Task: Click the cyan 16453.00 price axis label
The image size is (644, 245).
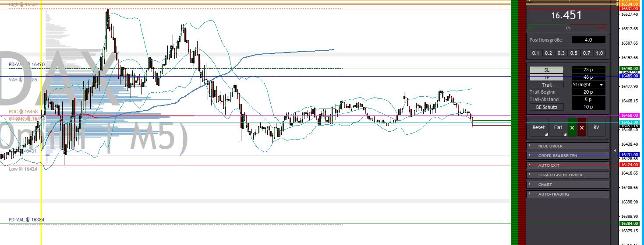Action: 629,122
